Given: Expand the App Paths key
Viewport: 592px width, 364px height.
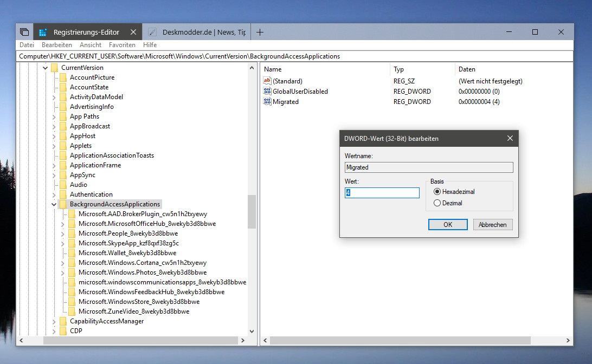Looking at the screenshot, I should pyautogui.click(x=54, y=117).
